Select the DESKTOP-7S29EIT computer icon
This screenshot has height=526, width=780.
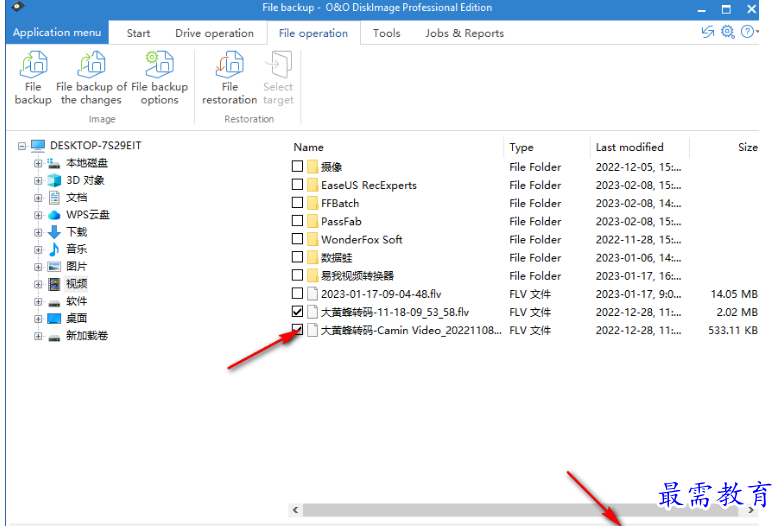click(x=38, y=145)
